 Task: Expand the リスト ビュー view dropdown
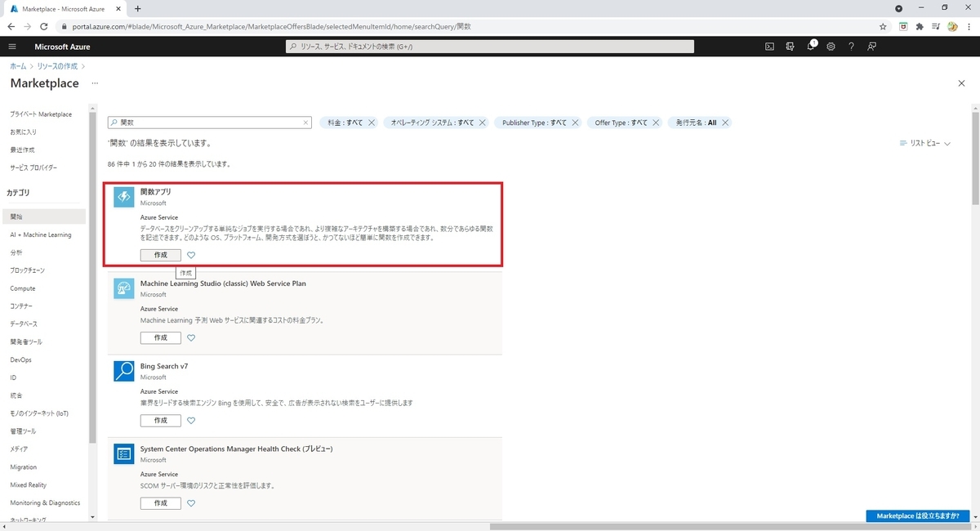924,144
